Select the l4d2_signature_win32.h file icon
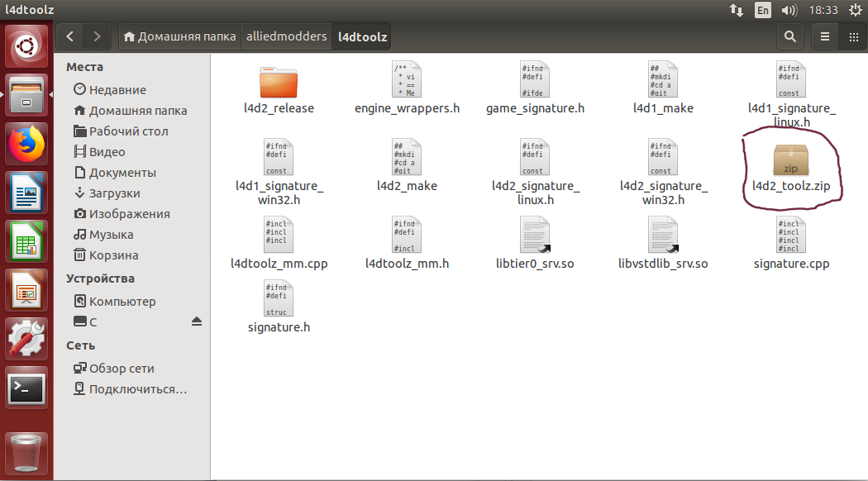The width and height of the screenshot is (868, 481). [x=663, y=157]
